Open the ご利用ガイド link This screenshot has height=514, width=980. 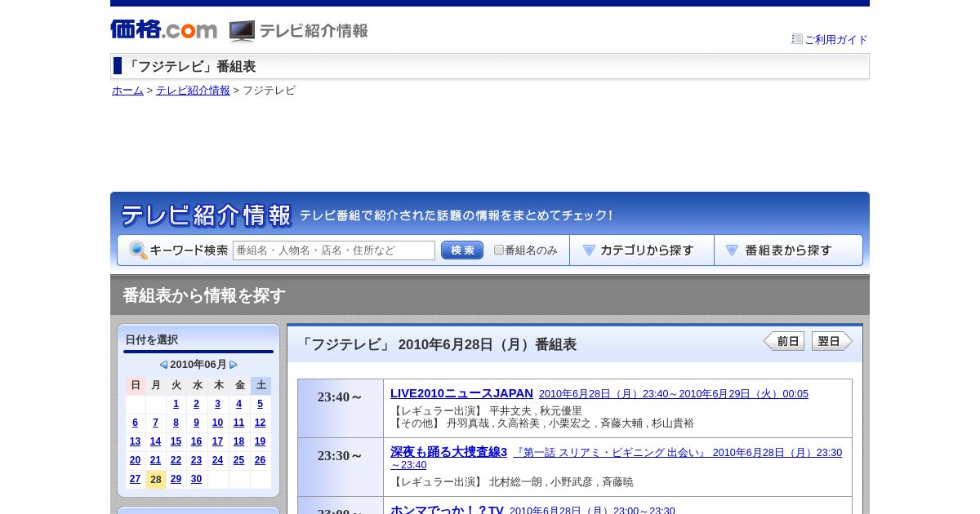click(x=836, y=39)
